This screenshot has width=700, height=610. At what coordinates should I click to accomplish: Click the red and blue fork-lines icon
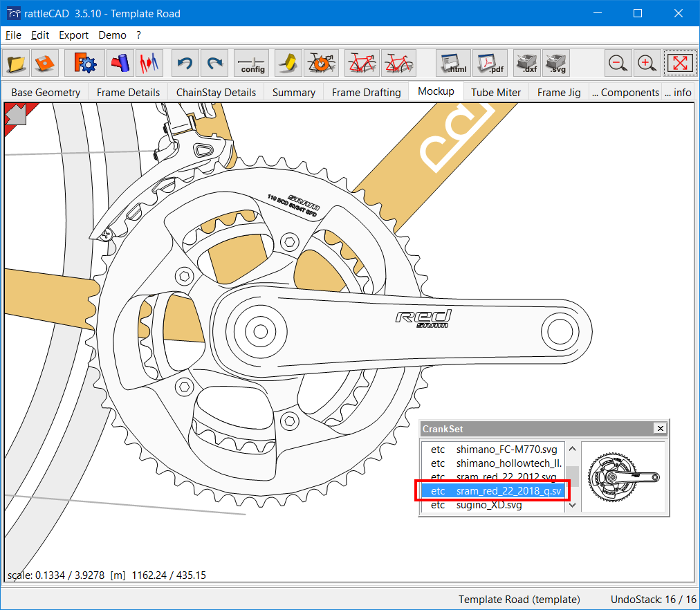point(149,63)
